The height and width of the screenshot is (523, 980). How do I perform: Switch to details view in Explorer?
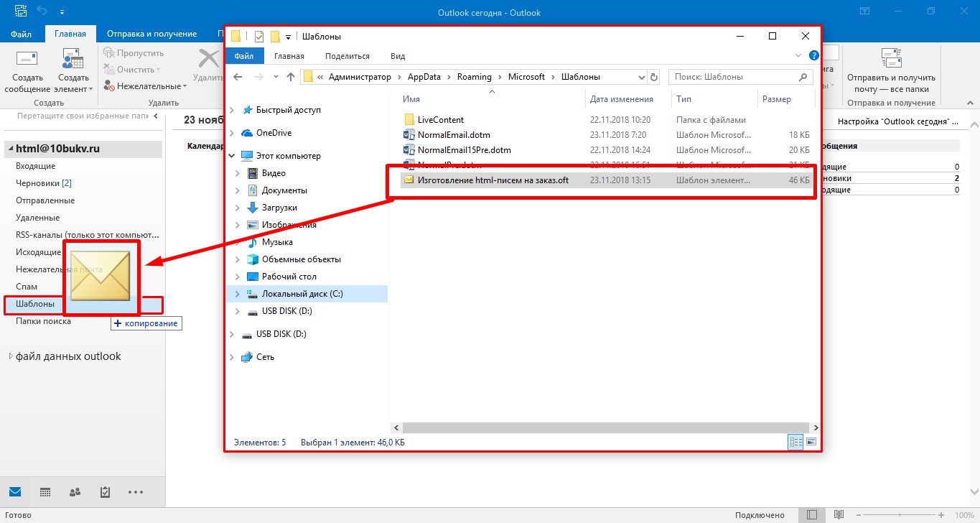pyautogui.click(x=795, y=443)
